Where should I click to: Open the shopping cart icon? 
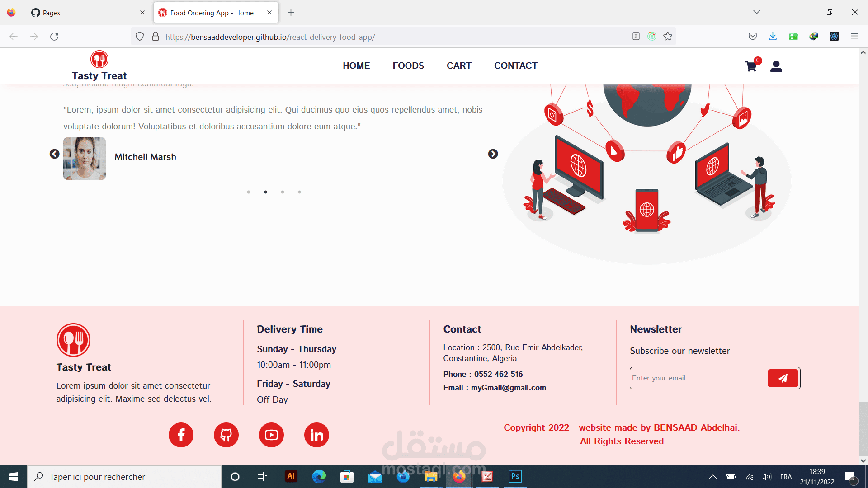coord(751,66)
